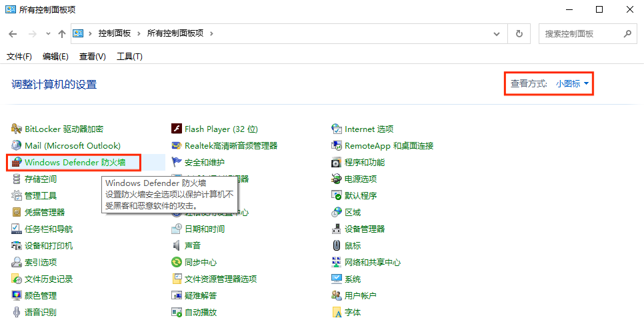Click the 字体 fonts link
This screenshot has width=644, height=324.
click(x=353, y=312)
